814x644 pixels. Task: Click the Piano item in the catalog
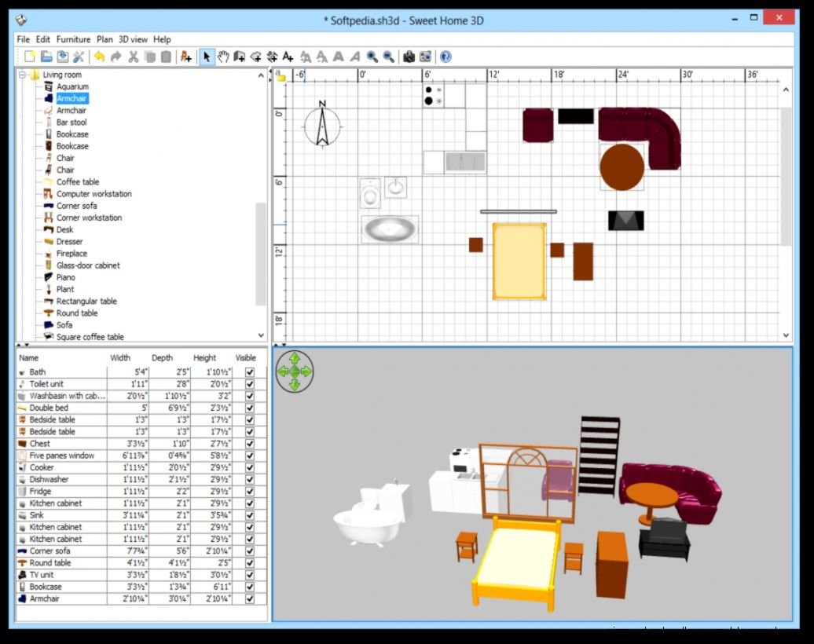click(65, 278)
